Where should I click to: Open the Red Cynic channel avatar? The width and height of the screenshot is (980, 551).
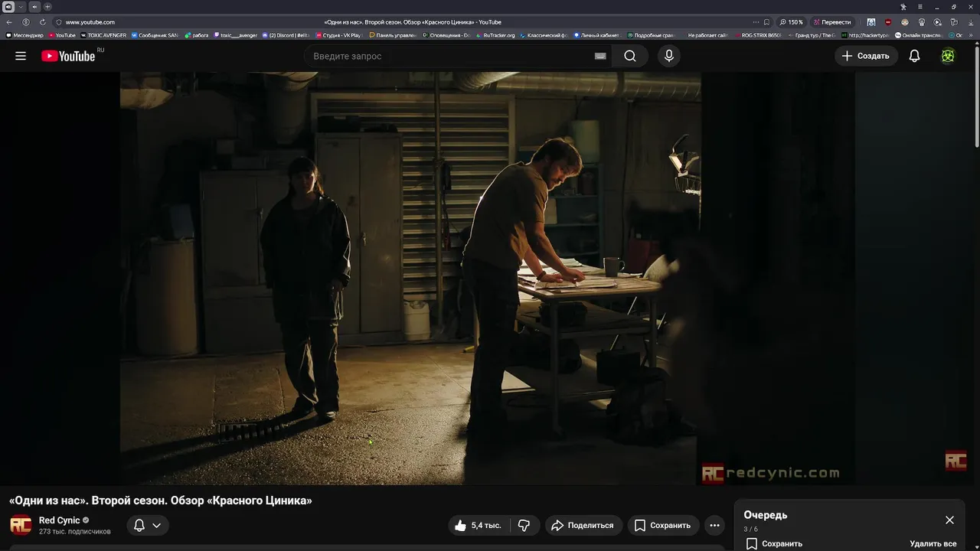(x=21, y=525)
